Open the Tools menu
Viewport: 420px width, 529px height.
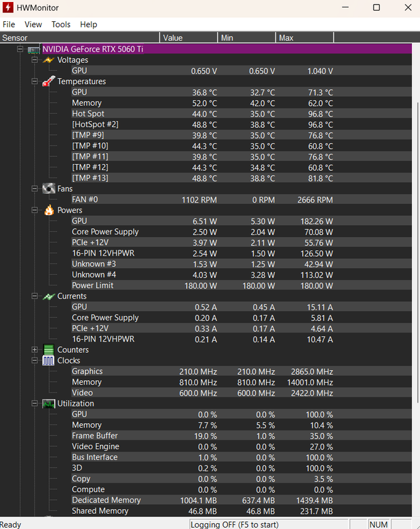click(x=61, y=24)
